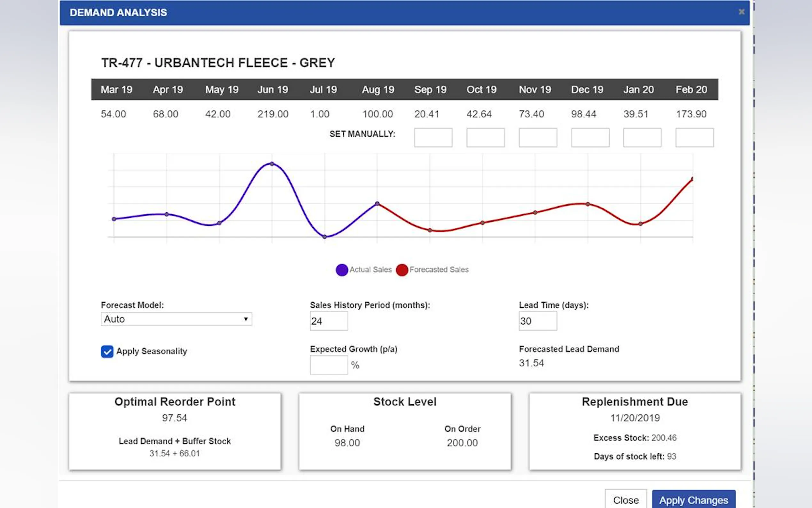This screenshot has width=812, height=508.
Task: Click the Actual Sales legend circle
Action: [342, 270]
